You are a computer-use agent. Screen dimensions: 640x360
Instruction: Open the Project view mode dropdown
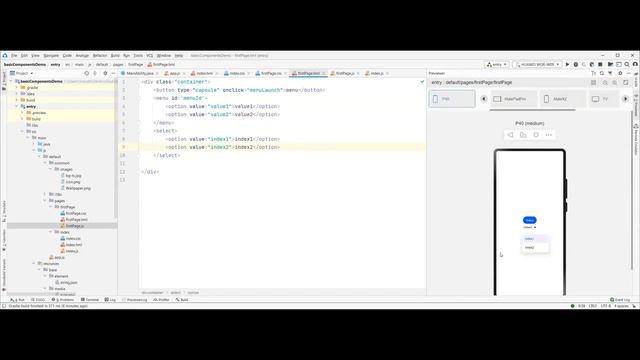click(x=22, y=73)
